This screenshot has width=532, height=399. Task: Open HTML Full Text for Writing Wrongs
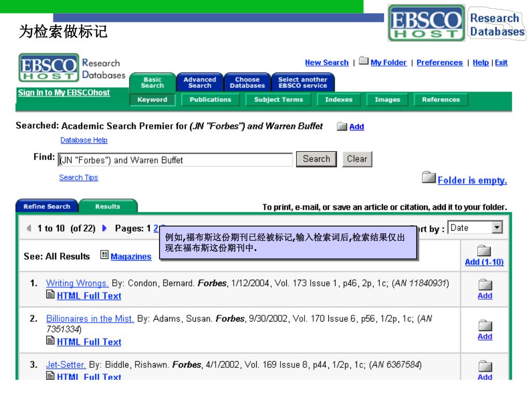pyautogui.click(x=89, y=296)
